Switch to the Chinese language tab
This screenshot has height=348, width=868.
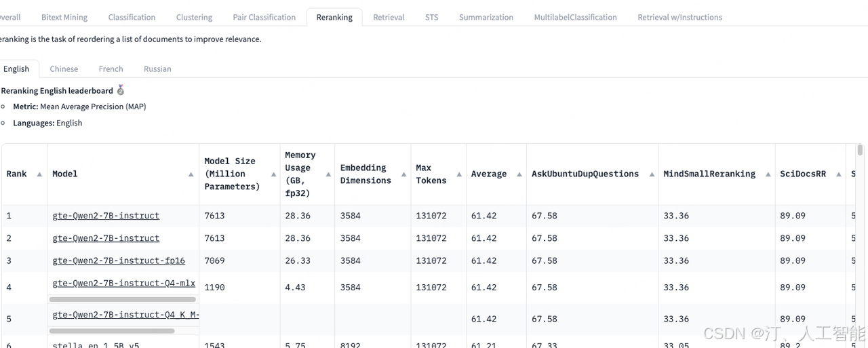(64, 69)
